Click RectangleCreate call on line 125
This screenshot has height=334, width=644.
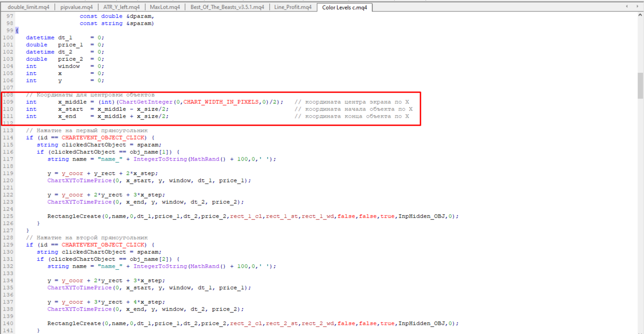pyautogui.click(x=74, y=216)
